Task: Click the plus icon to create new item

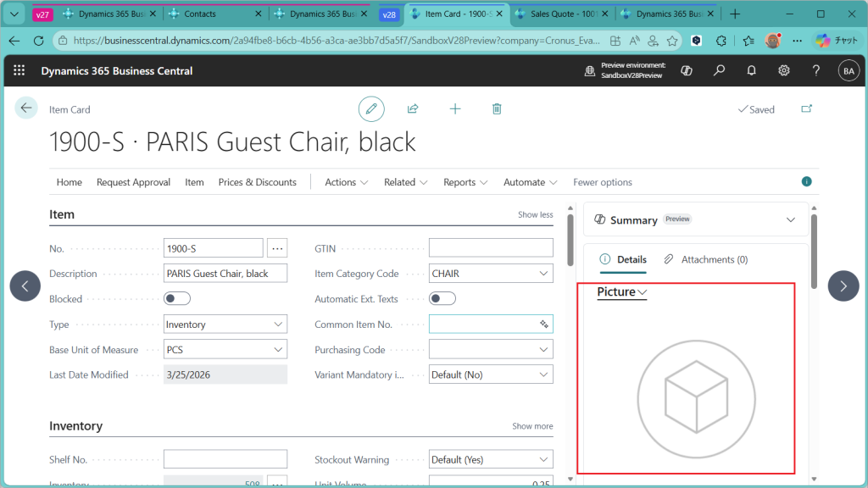Action: tap(455, 109)
